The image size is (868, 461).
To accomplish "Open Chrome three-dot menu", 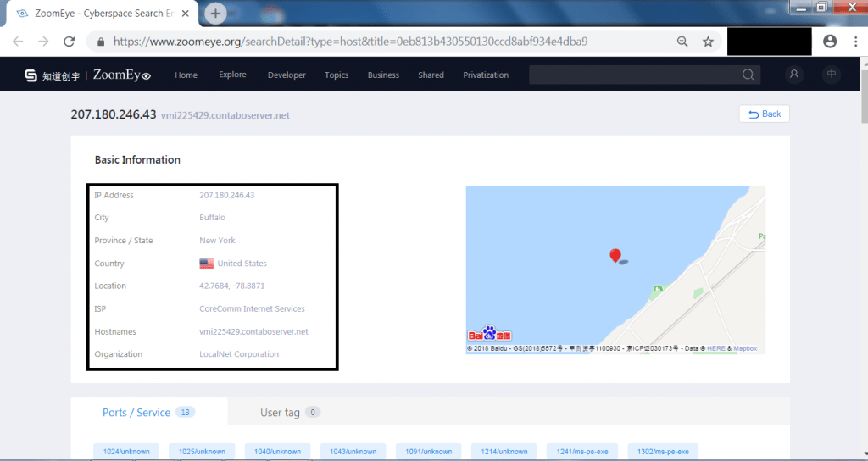I will (x=856, y=42).
